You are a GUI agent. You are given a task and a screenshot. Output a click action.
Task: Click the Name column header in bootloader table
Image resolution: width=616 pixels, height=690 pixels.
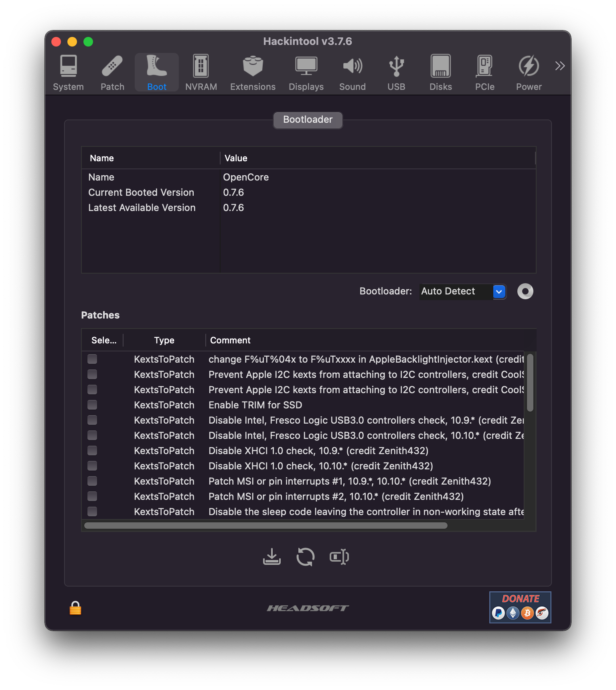point(151,158)
